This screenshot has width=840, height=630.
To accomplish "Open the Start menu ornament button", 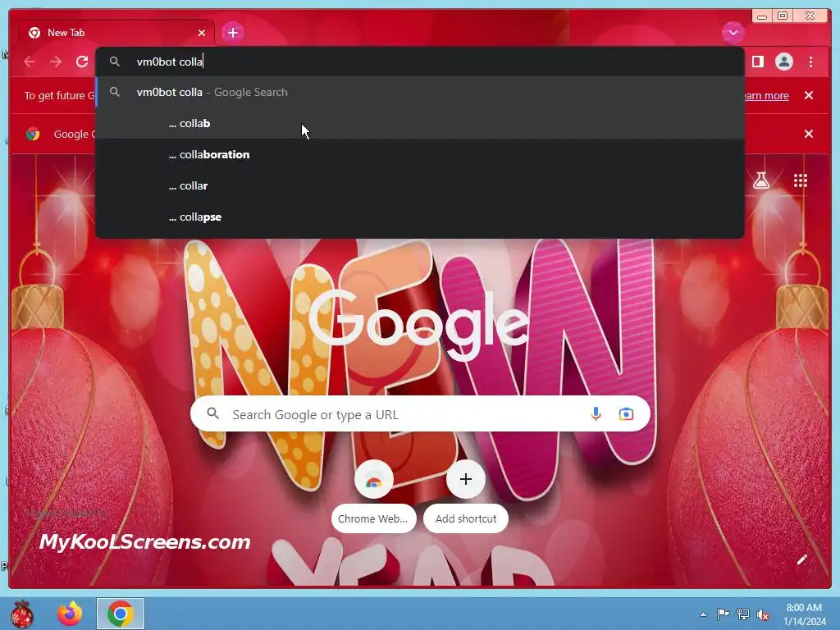I will click(22, 614).
